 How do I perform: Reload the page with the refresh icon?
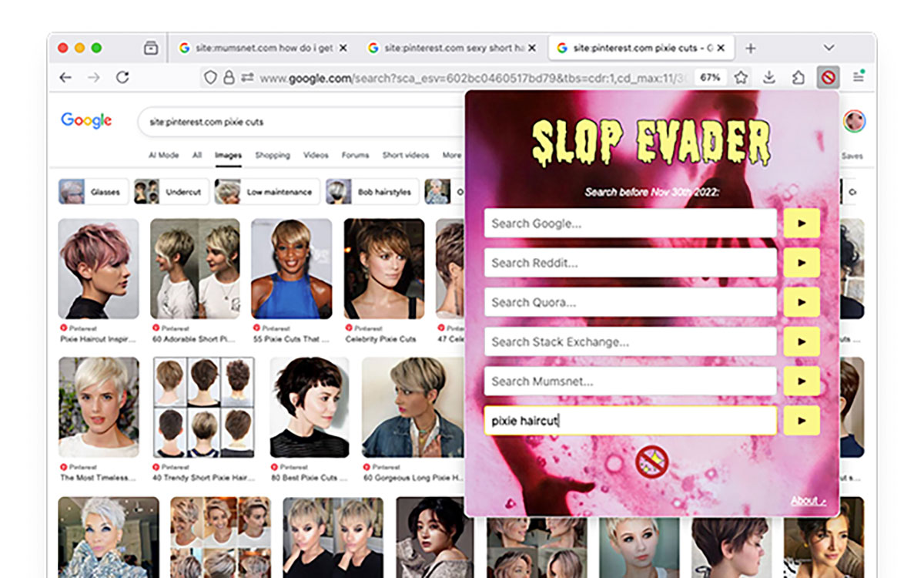coord(122,77)
